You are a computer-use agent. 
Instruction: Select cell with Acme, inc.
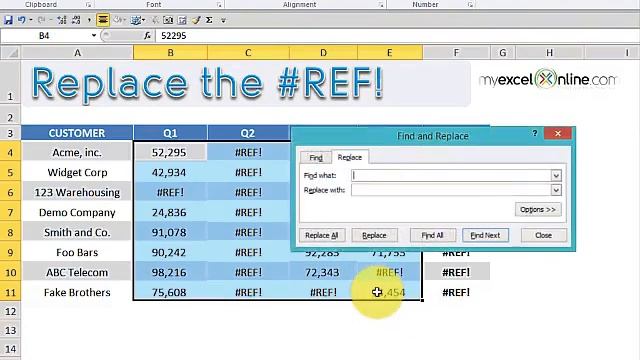[x=77, y=152]
